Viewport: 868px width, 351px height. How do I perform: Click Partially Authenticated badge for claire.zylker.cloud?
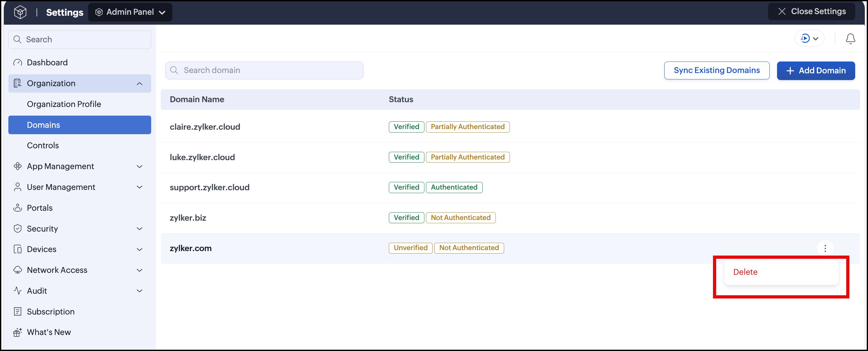[x=468, y=127]
